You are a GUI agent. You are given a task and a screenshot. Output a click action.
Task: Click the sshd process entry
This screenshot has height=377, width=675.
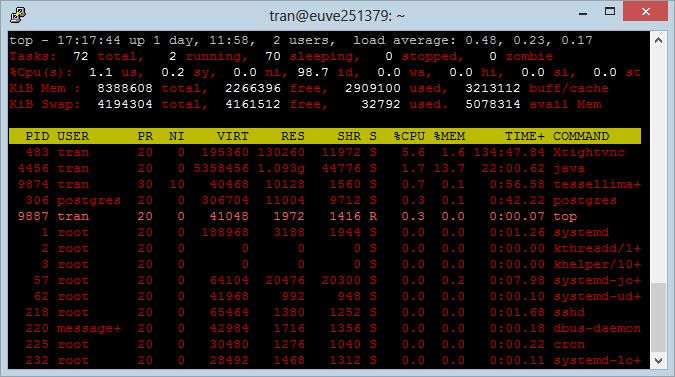[569, 312]
